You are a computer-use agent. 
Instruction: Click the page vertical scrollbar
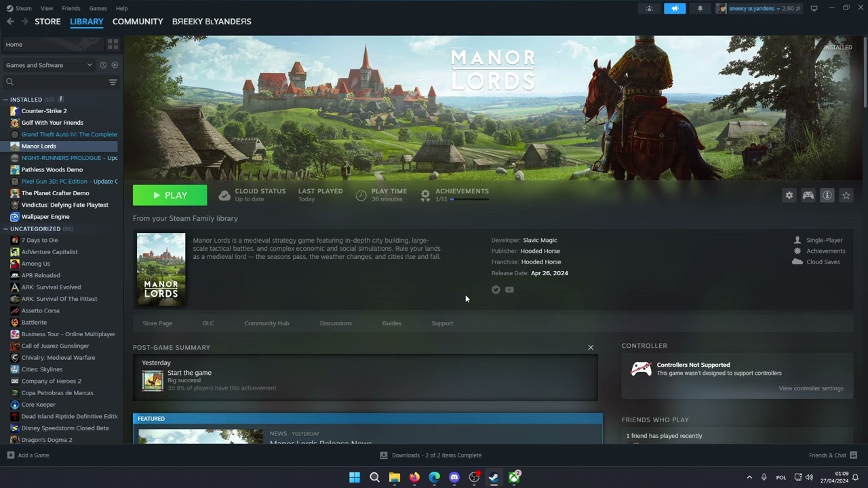coord(865,71)
